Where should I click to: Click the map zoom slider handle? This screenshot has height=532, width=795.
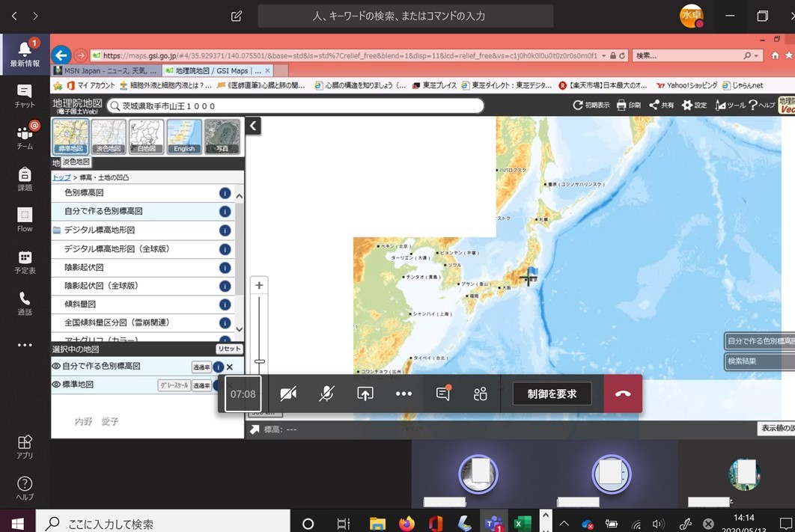(x=260, y=361)
